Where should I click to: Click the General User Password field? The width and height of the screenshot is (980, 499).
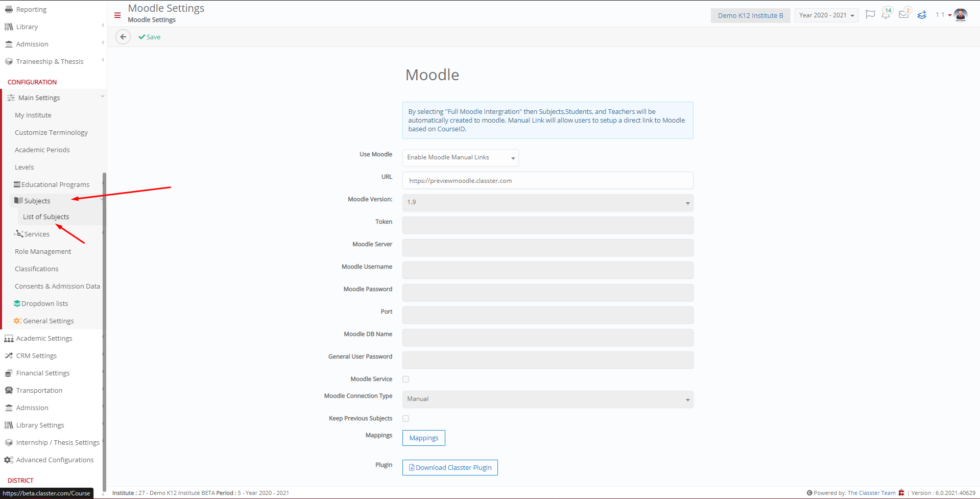pyautogui.click(x=547, y=360)
